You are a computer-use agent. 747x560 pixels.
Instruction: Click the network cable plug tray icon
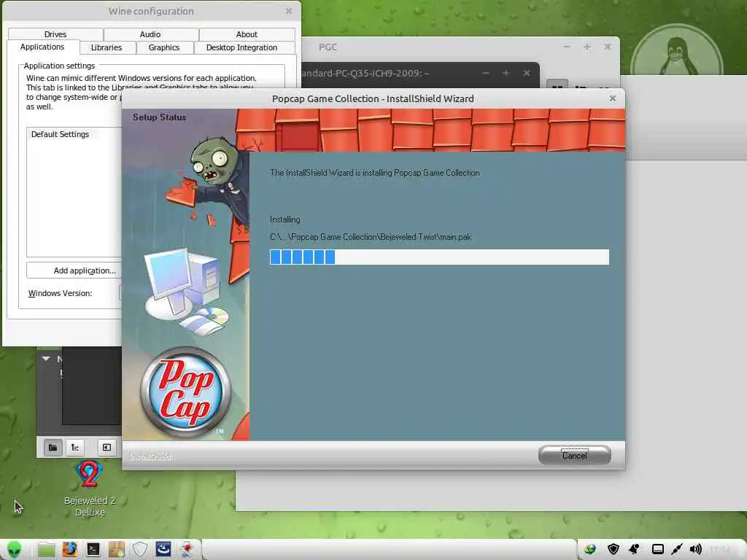[676, 550]
